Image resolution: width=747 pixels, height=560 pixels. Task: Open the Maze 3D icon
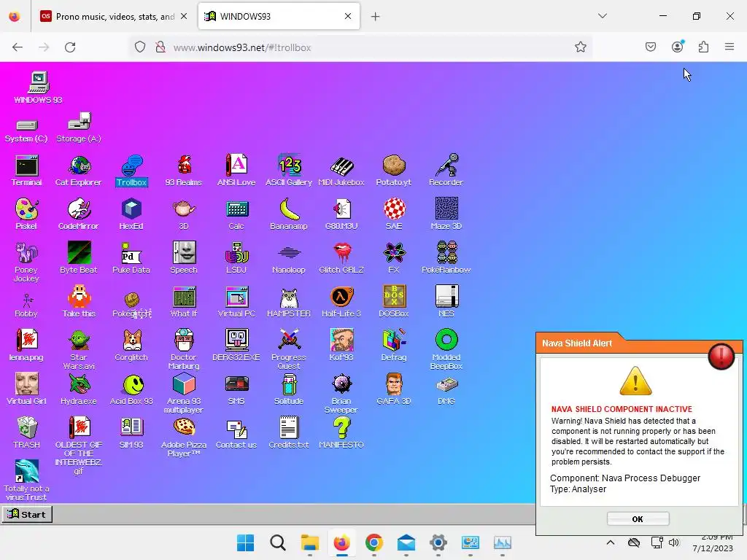point(446,214)
